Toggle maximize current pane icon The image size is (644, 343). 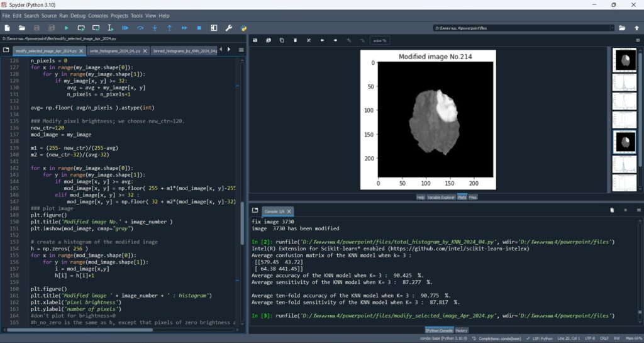tap(214, 28)
